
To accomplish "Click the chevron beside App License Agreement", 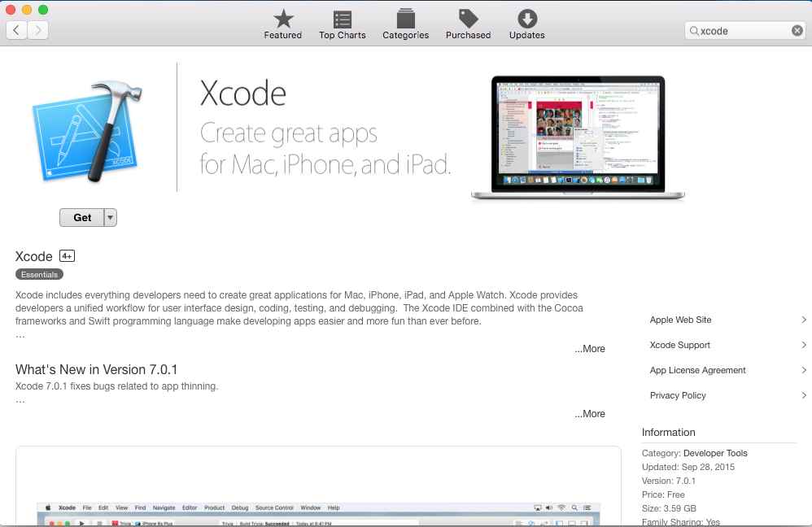I will click(804, 370).
